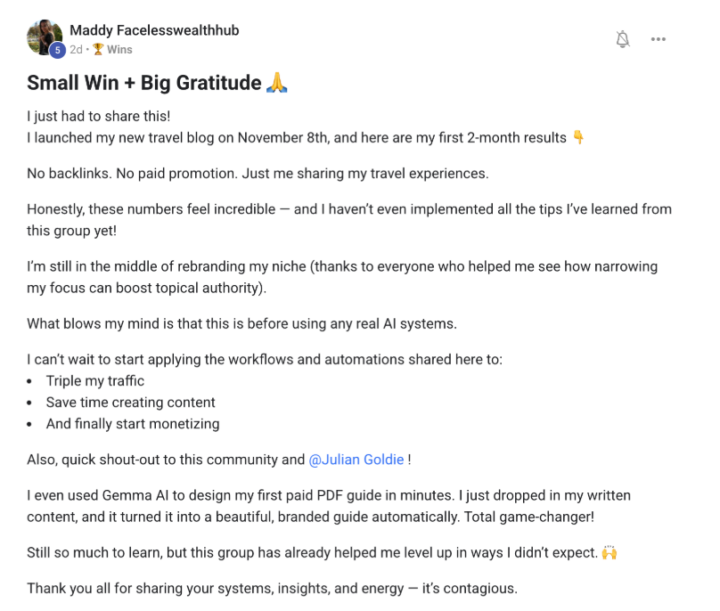720x611 pixels.
Task: Click the @Julian Goldie mention
Action: tap(357, 460)
